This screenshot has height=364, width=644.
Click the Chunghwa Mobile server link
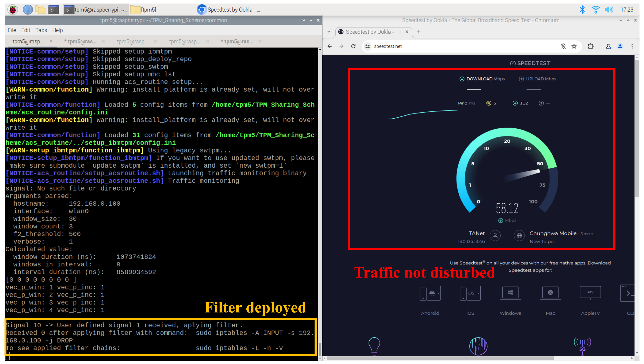coord(553,233)
